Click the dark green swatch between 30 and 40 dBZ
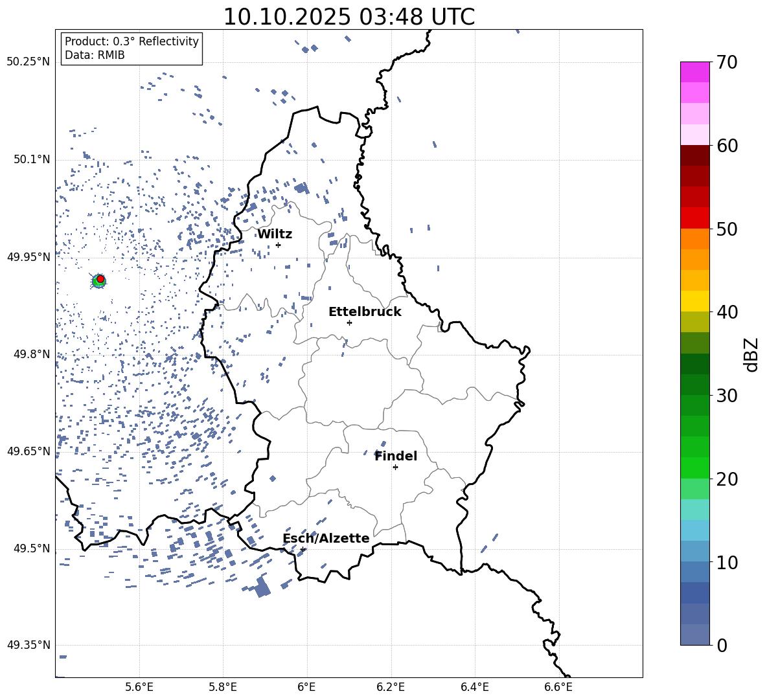This screenshot has height=700, width=767. (x=695, y=364)
